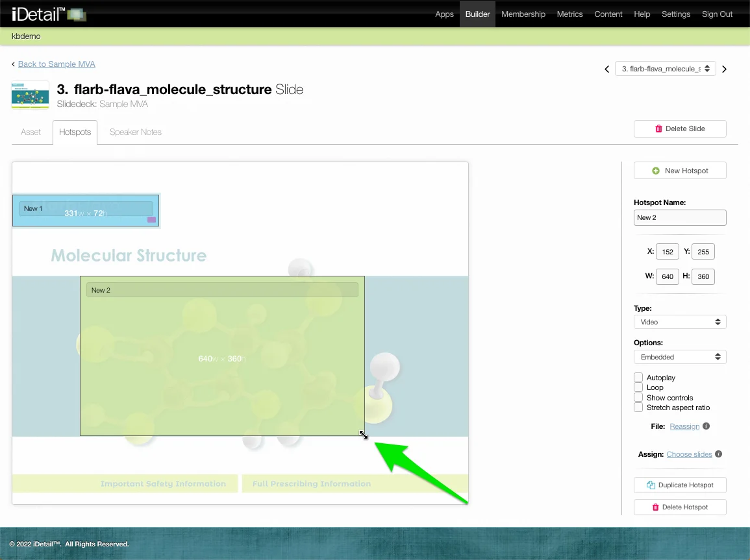Click Important Safety Information on slide
Viewport: 750px width, 560px height.
coord(163,483)
